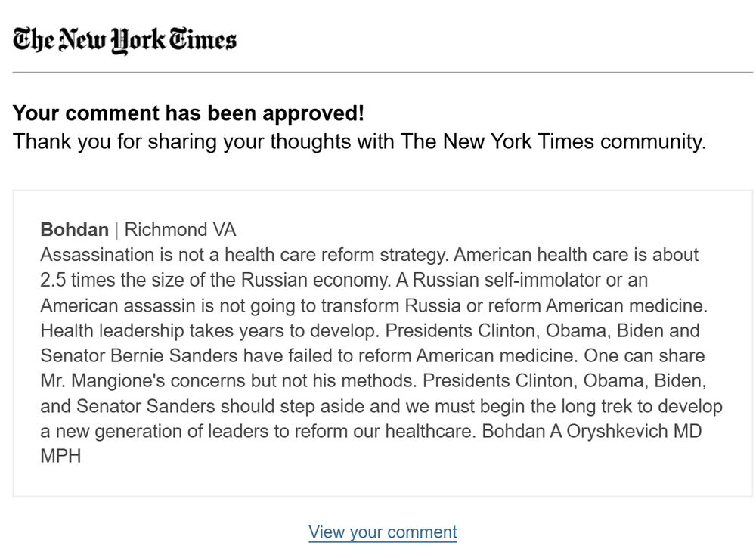This screenshot has height=558, width=756.
Task: Click the phrase 'One can share'
Action: pos(644,356)
